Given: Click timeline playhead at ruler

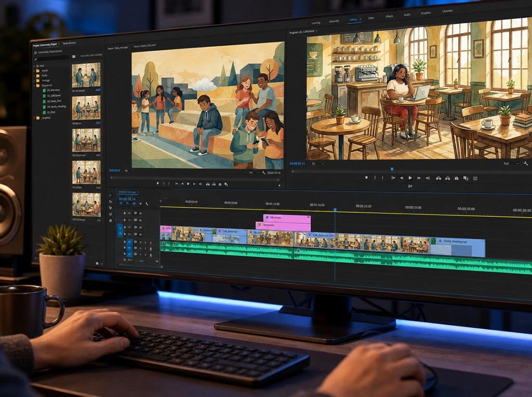Looking at the screenshot, I should [x=335, y=210].
